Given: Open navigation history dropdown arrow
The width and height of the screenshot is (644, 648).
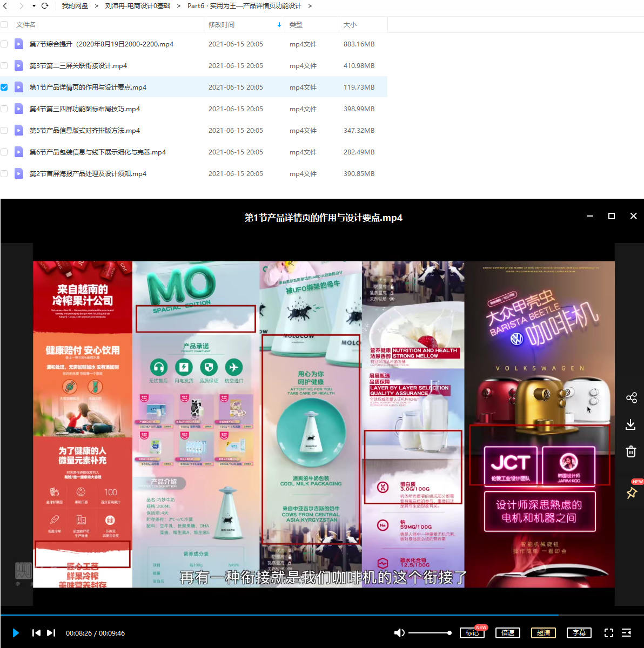Looking at the screenshot, I should pos(33,6).
